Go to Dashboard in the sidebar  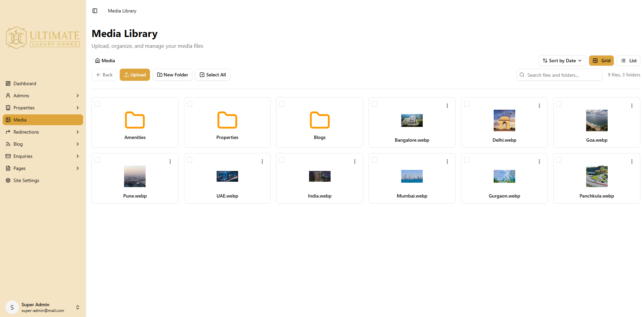(25, 83)
